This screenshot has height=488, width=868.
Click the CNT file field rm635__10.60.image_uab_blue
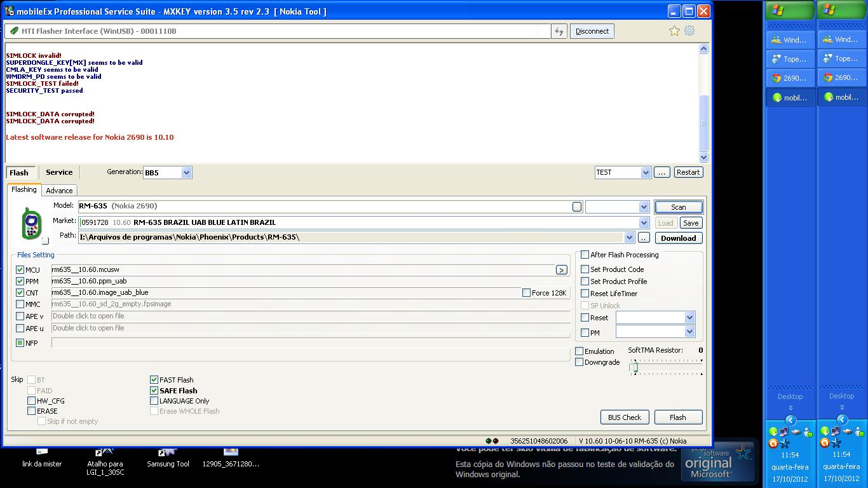(285, 293)
